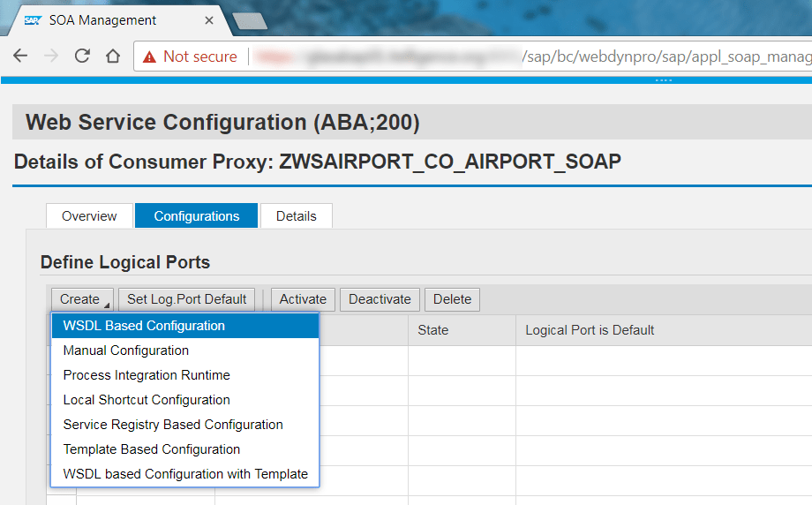Click the Not secure warning icon
The image size is (812, 505).
pos(149,57)
